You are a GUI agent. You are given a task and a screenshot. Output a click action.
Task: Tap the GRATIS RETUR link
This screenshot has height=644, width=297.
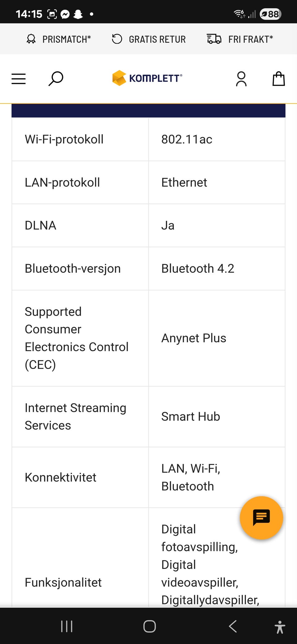tap(149, 39)
